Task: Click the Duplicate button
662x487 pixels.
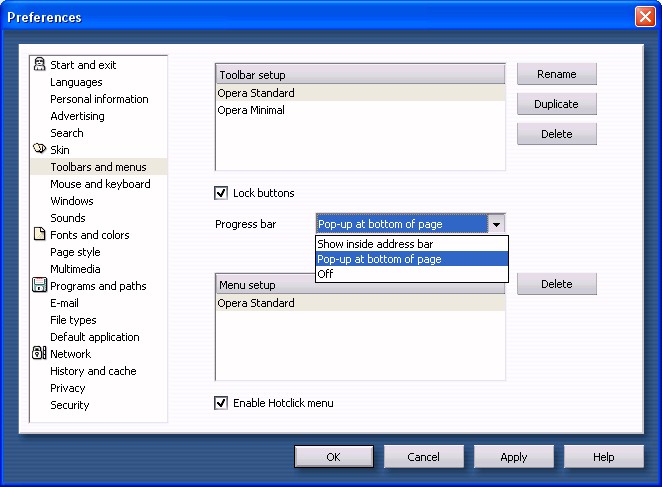Action: [556, 104]
